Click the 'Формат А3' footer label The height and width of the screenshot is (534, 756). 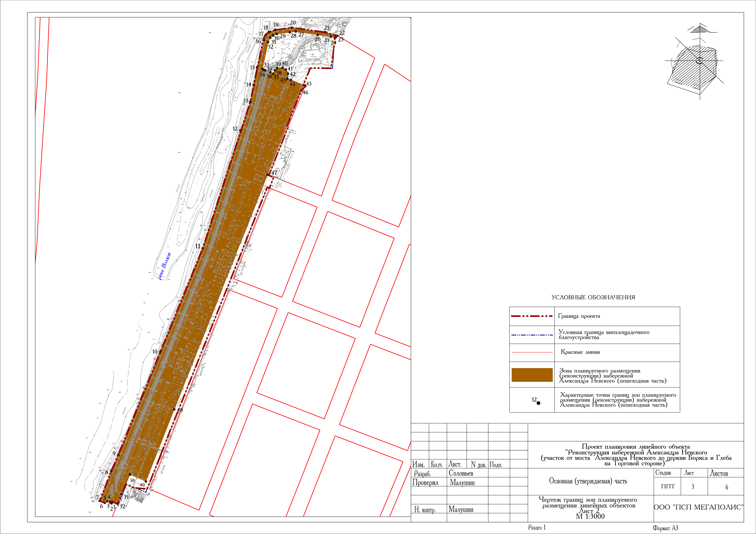tap(666, 528)
